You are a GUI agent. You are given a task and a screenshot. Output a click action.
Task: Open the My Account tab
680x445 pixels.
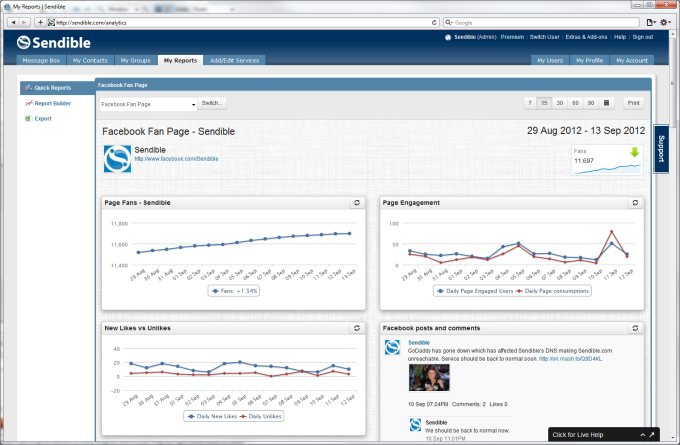coord(632,60)
